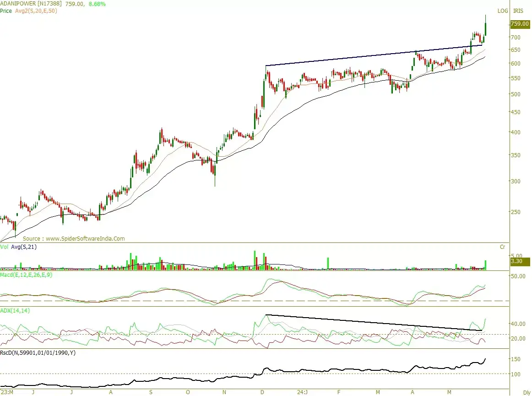Click the 23:M start date label
The width and height of the screenshot is (532, 396).
tap(7, 392)
